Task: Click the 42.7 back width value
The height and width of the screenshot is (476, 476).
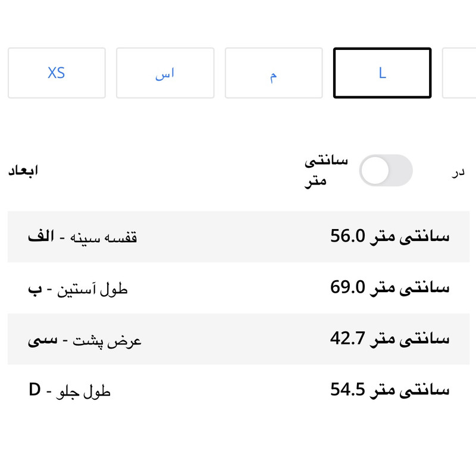Action: click(390, 339)
